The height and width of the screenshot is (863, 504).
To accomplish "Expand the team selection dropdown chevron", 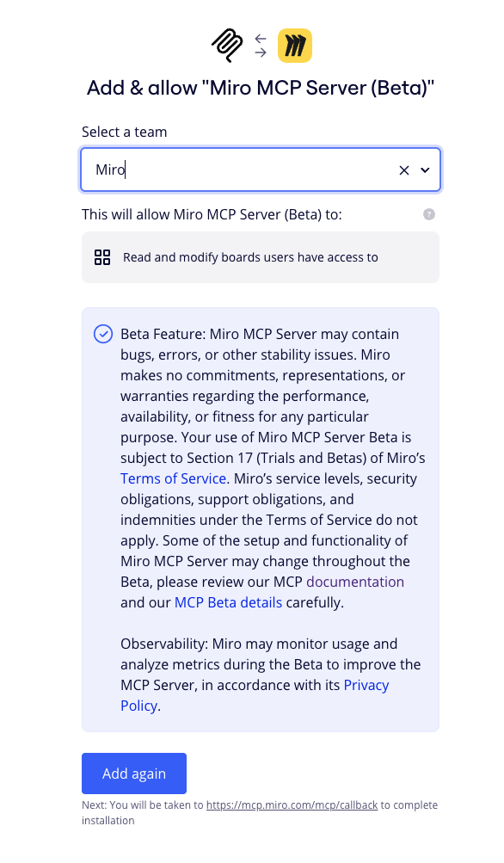I will pyautogui.click(x=425, y=170).
